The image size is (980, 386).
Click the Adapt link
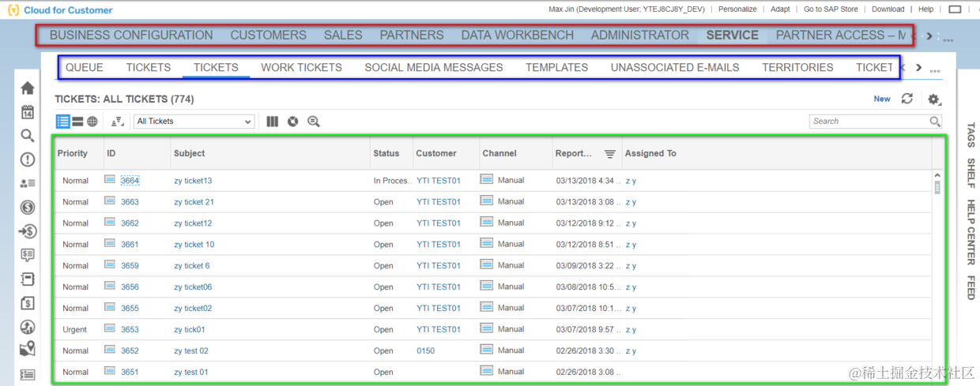pos(780,9)
